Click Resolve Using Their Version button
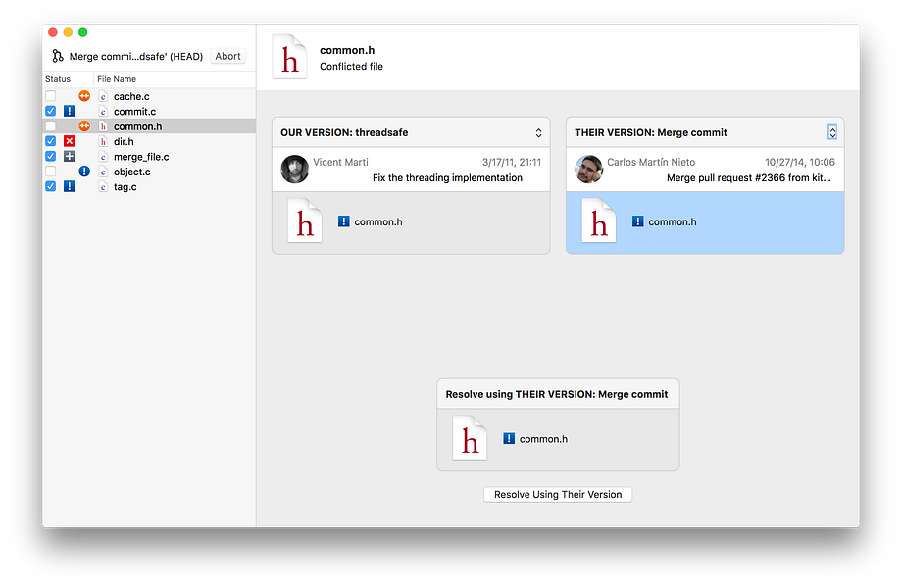Image resolution: width=902 pixels, height=588 pixels. (558, 494)
